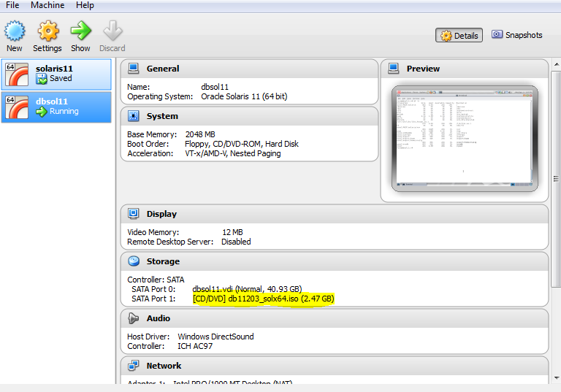This screenshot has height=392, width=561.
Task: Select the dbsol11 VM icon
Action: coord(17,107)
